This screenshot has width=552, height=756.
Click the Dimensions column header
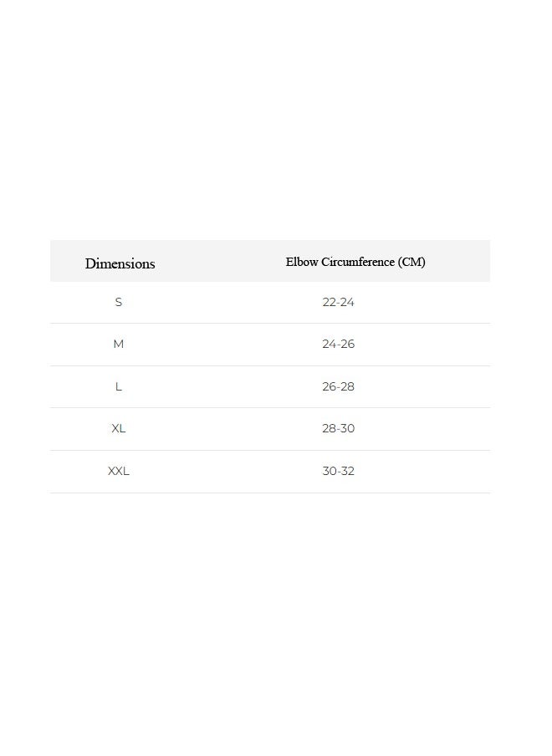(120, 263)
